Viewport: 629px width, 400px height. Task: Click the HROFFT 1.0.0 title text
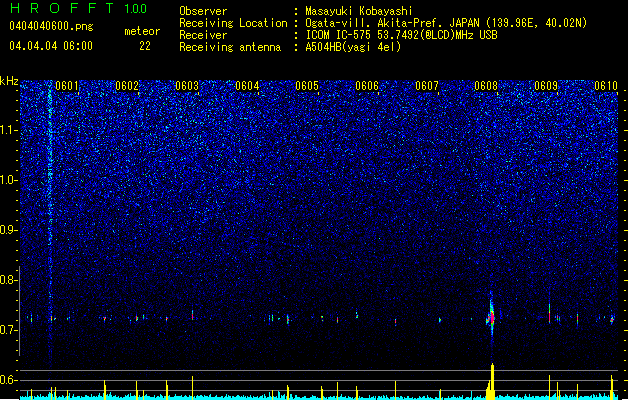pyautogui.click(x=79, y=8)
